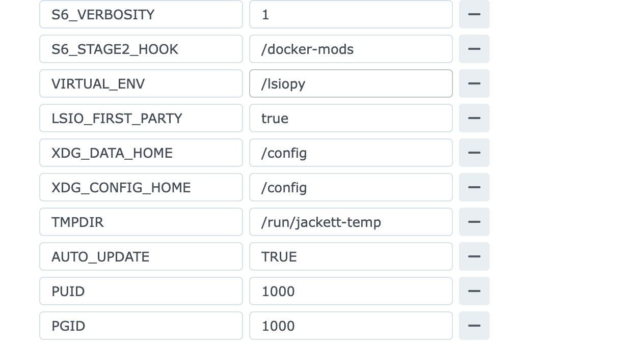Viewport: 644px width, 348px height.
Task: Delete the LSIO_FIRST_PARTY variable
Action: tap(474, 118)
